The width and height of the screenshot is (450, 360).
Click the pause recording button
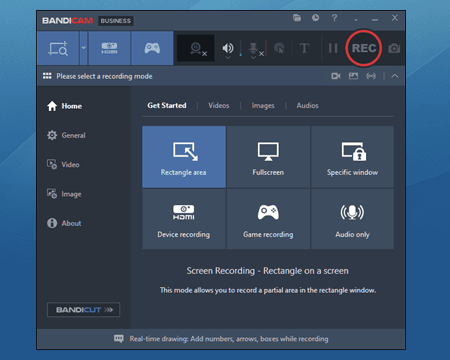point(333,48)
